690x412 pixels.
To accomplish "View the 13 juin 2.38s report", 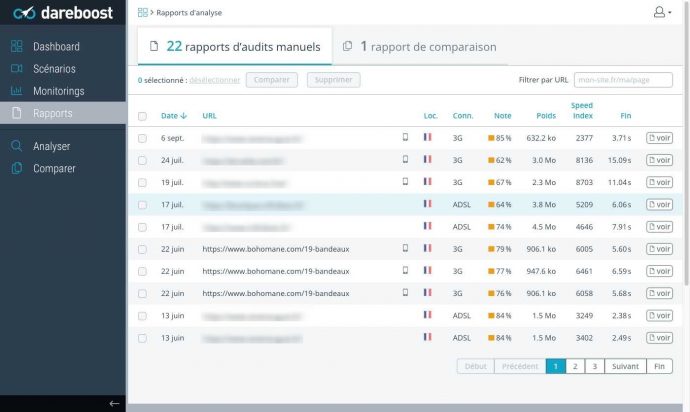I will click(x=659, y=316).
